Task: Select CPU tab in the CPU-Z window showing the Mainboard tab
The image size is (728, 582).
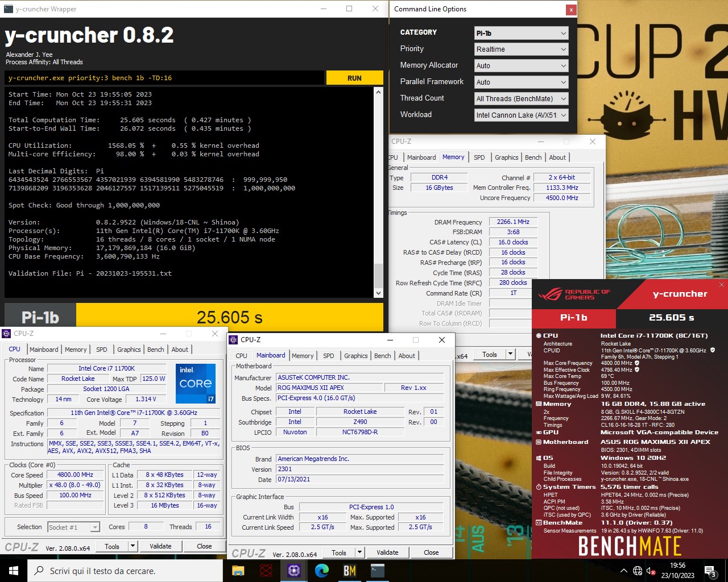Action: coord(242,356)
